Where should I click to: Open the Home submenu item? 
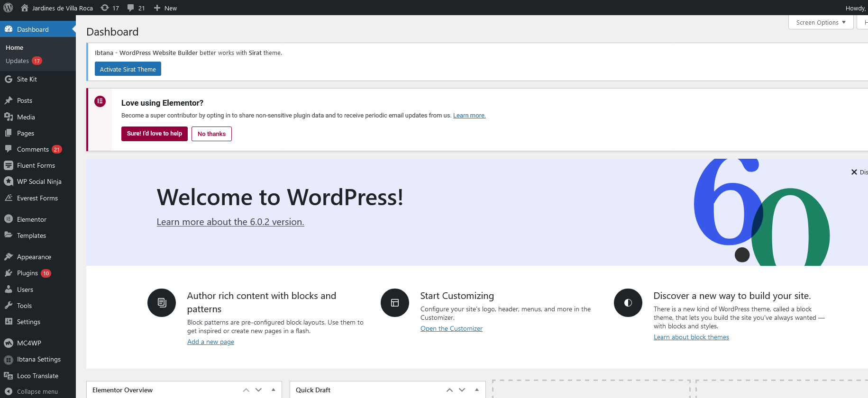(14, 47)
